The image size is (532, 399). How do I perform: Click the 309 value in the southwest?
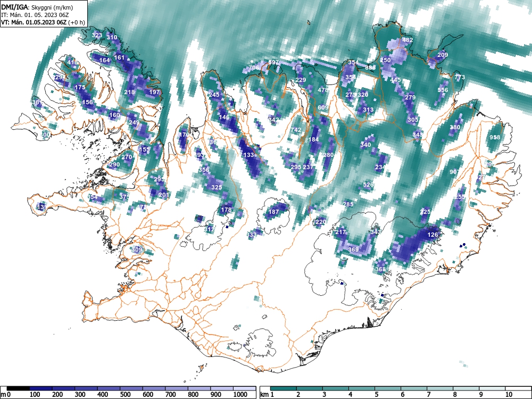(x=137, y=250)
